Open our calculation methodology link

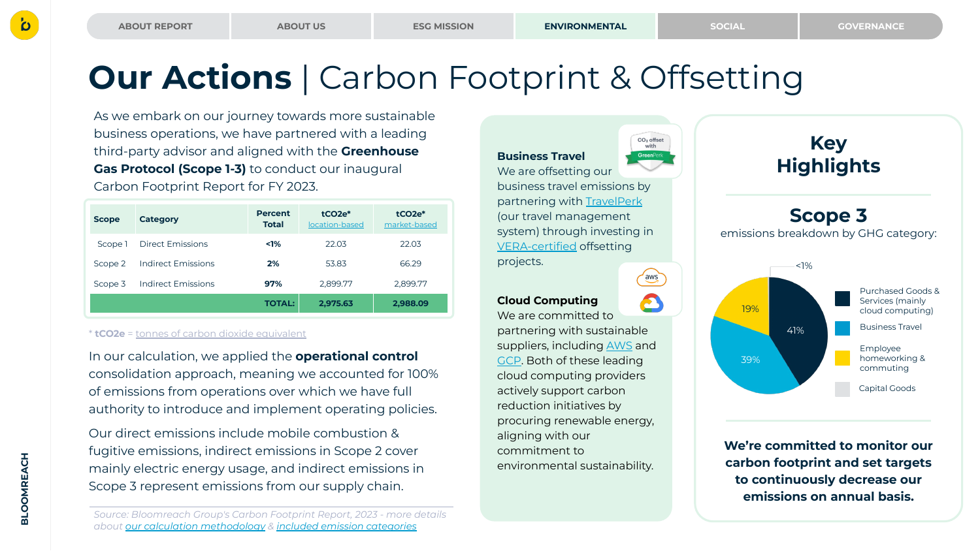pyautogui.click(x=195, y=526)
